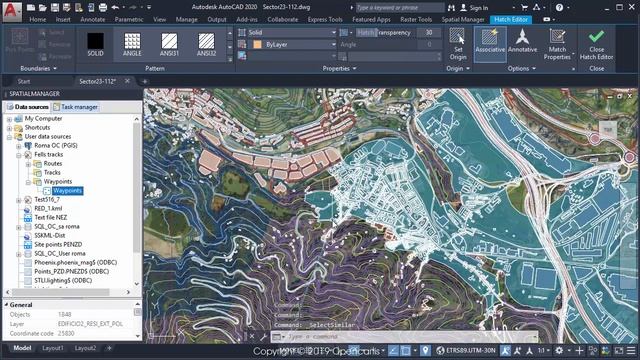The image size is (640, 360).
Task: Expand the Shortcuts tree node
Action: coord(9,128)
